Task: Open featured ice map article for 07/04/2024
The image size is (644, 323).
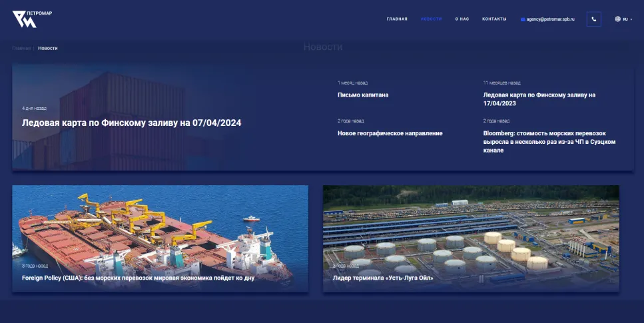Action: click(131, 123)
